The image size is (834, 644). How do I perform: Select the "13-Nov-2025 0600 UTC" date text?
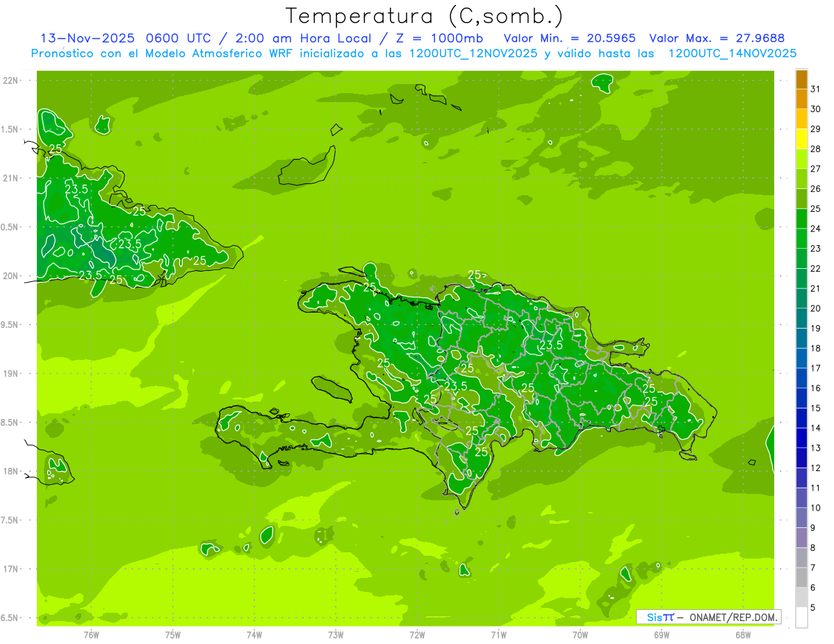click(125, 38)
